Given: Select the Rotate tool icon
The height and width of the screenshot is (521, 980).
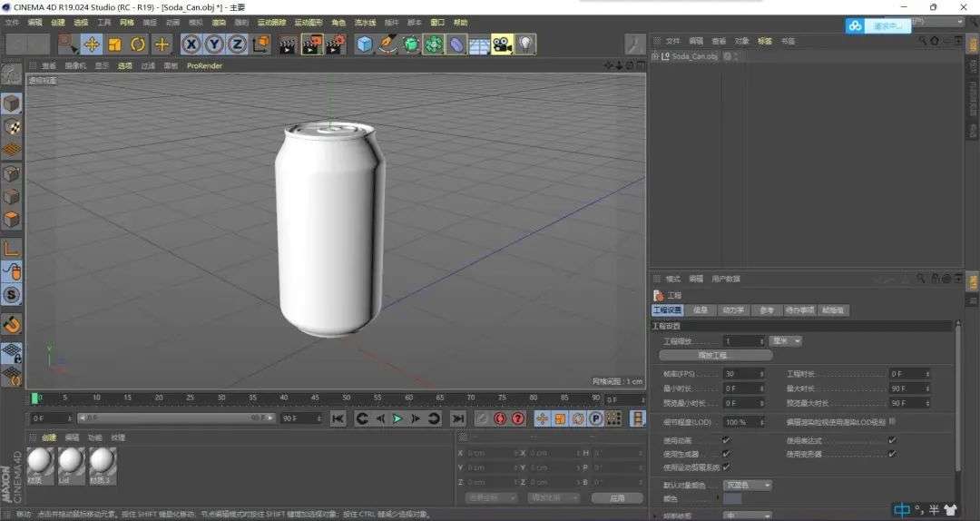Looking at the screenshot, I should [x=138, y=44].
